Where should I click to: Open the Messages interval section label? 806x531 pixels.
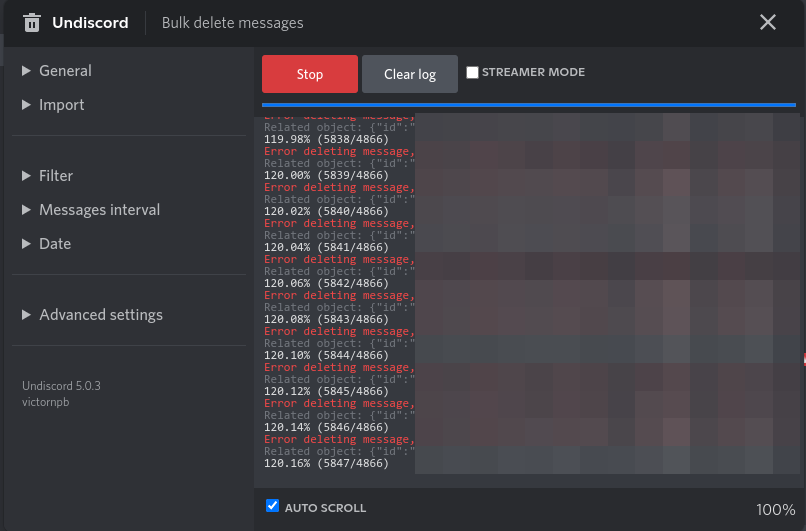pos(100,210)
